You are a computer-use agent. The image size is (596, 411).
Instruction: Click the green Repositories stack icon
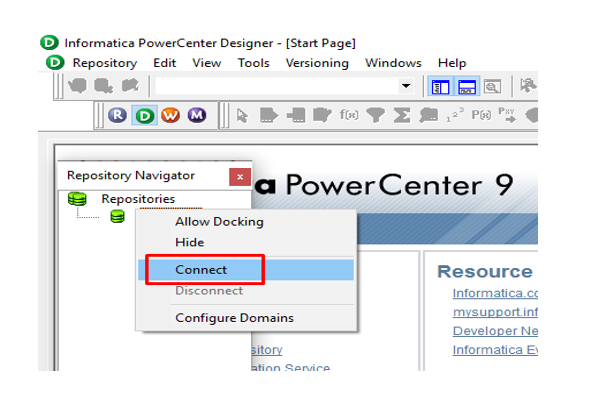(77, 198)
